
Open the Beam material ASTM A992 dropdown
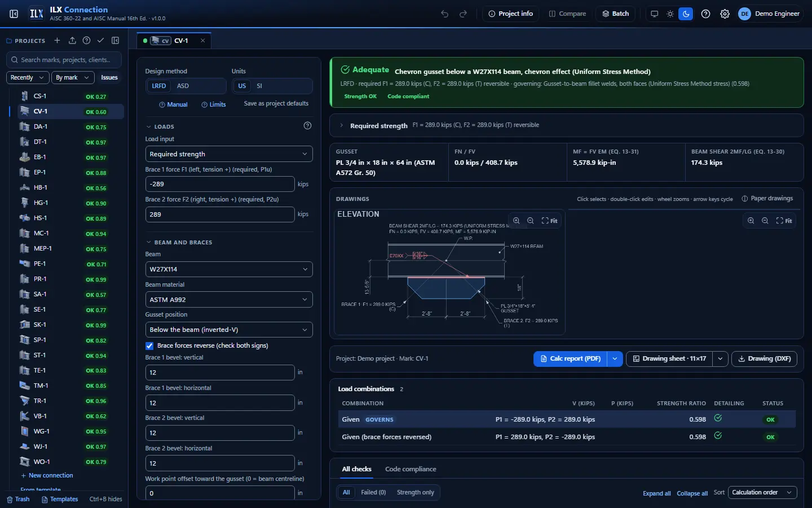[229, 300]
